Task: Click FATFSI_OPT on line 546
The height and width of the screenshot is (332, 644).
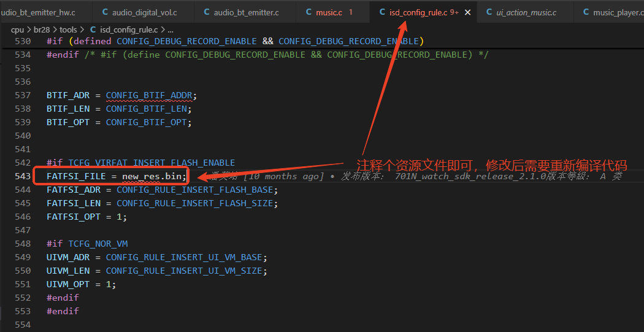Action: [x=74, y=217]
